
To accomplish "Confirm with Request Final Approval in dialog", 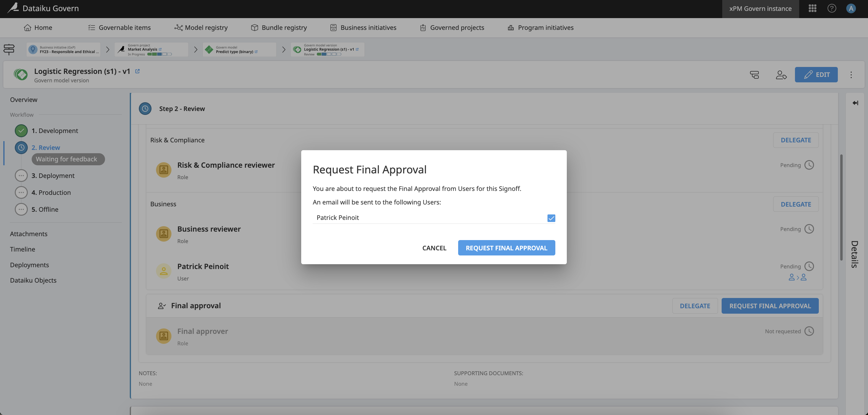I will point(506,248).
